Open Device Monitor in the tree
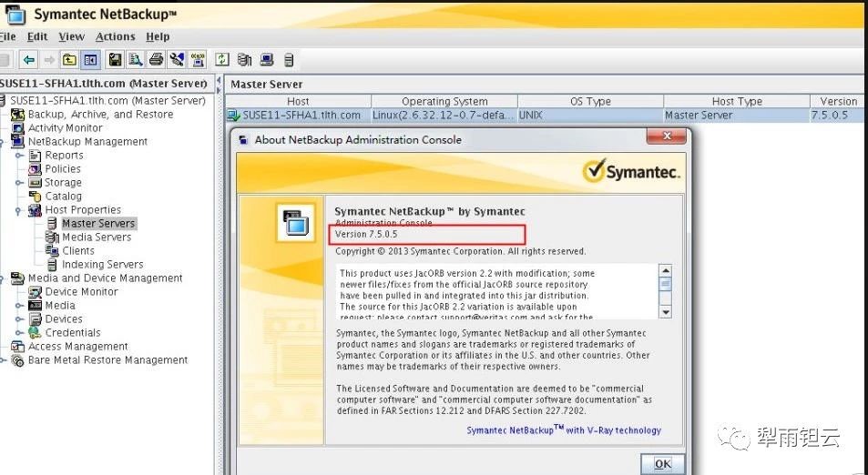The height and width of the screenshot is (475, 868). click(81, 291)
